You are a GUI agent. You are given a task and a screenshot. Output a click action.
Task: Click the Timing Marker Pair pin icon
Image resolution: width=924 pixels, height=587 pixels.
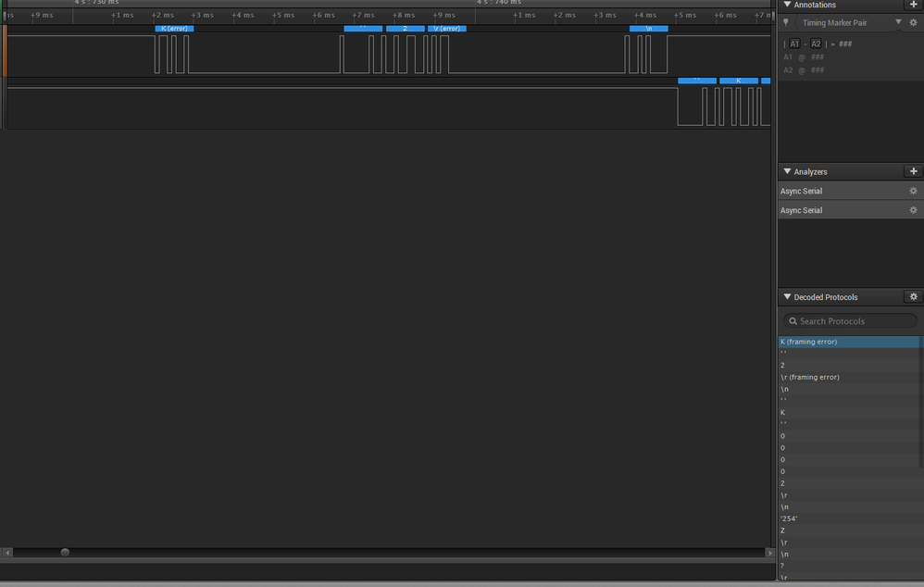785,22
